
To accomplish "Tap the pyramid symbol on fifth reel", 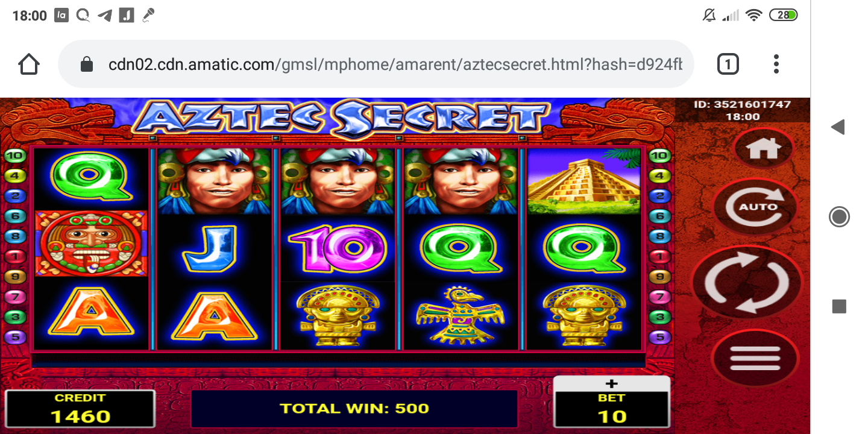I will (583, 181).
